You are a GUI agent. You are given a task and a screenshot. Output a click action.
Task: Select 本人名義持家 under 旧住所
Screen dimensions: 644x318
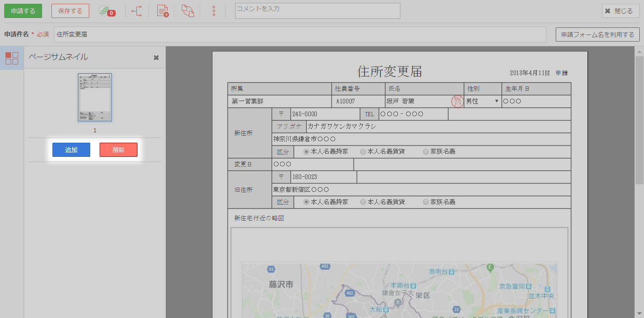306,202
